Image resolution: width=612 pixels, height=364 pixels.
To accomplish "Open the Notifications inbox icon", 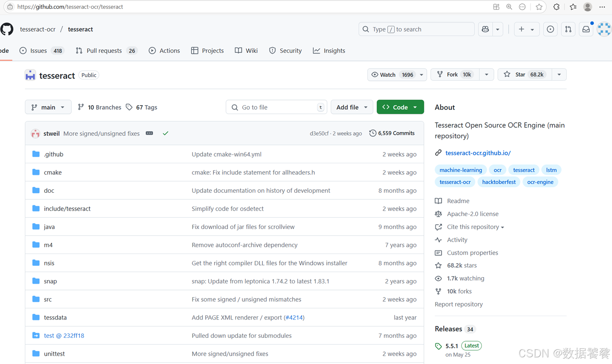I will coord(586,29).
